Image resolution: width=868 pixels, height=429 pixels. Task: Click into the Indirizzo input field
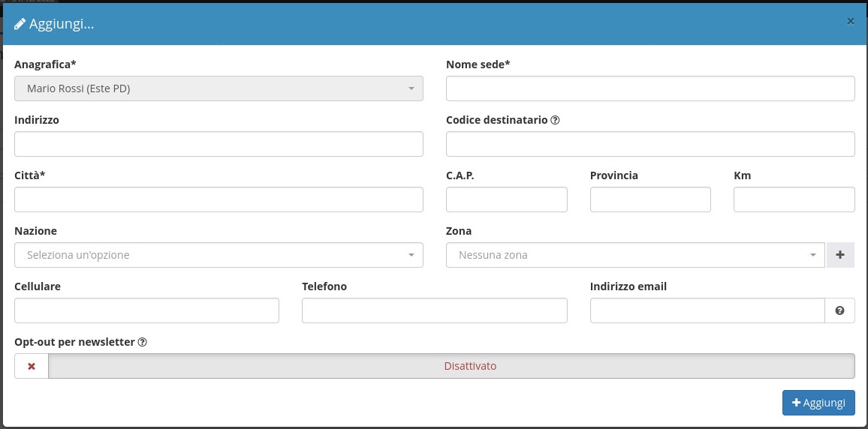[219, 144]
